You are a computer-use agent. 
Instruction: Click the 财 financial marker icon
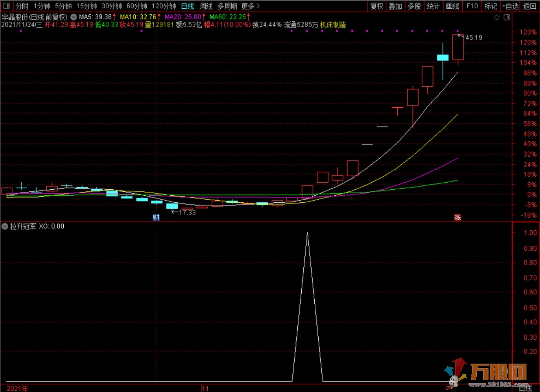[x=156, y=217]
